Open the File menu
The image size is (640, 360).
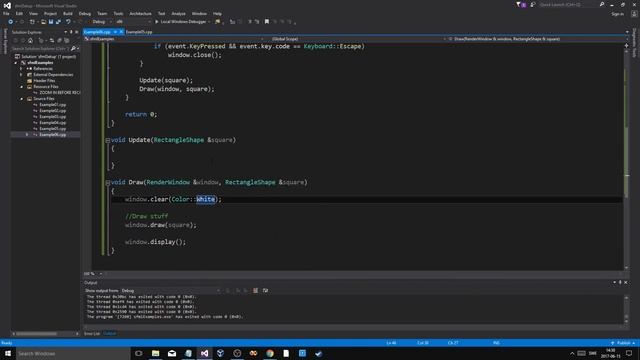(6, 13)
